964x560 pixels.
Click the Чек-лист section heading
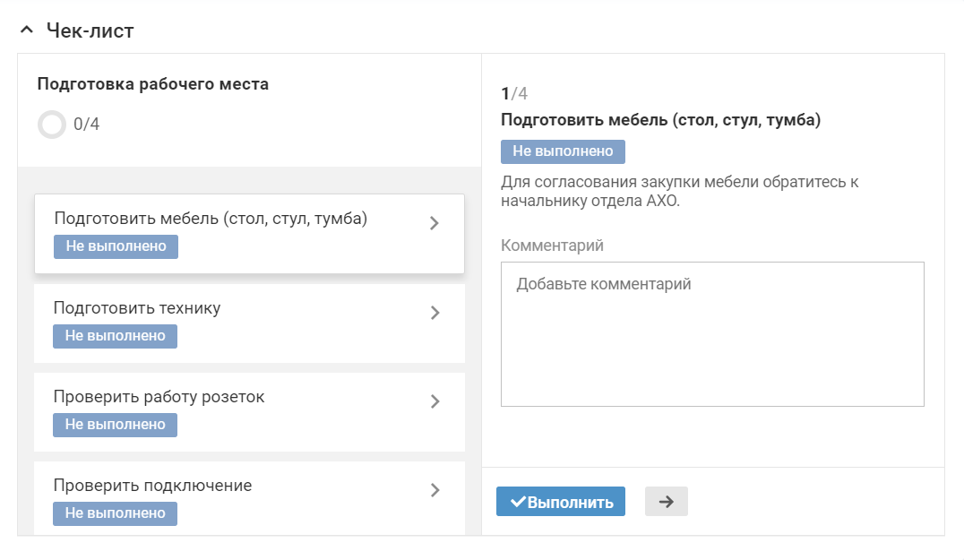point(90,31)
